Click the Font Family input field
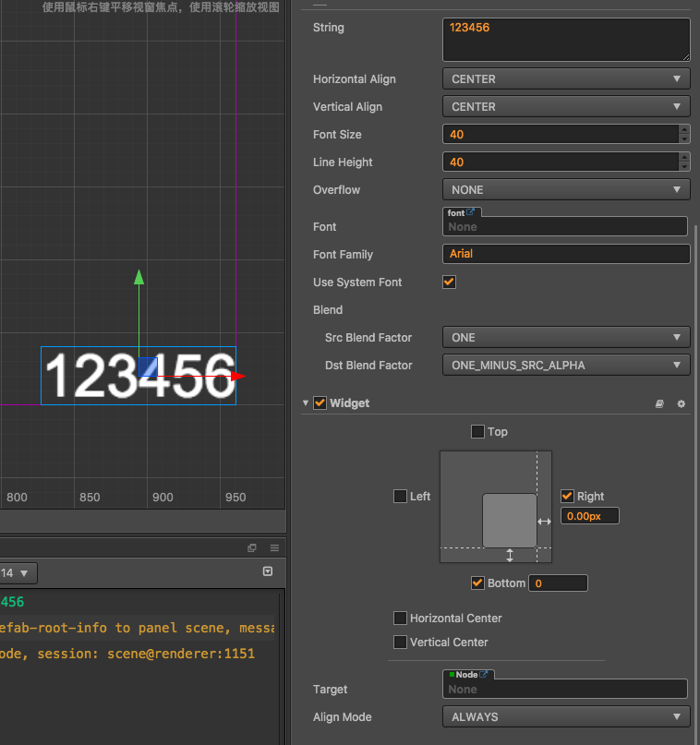The width and height of the screenshot is (700, 745). click(565, 254)
